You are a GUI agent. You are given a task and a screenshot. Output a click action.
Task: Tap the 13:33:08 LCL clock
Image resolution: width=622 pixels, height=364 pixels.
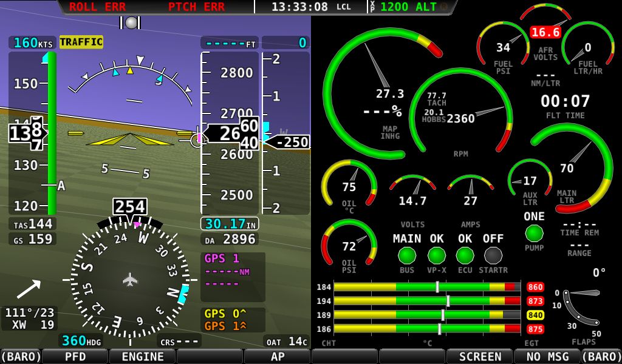311,7
